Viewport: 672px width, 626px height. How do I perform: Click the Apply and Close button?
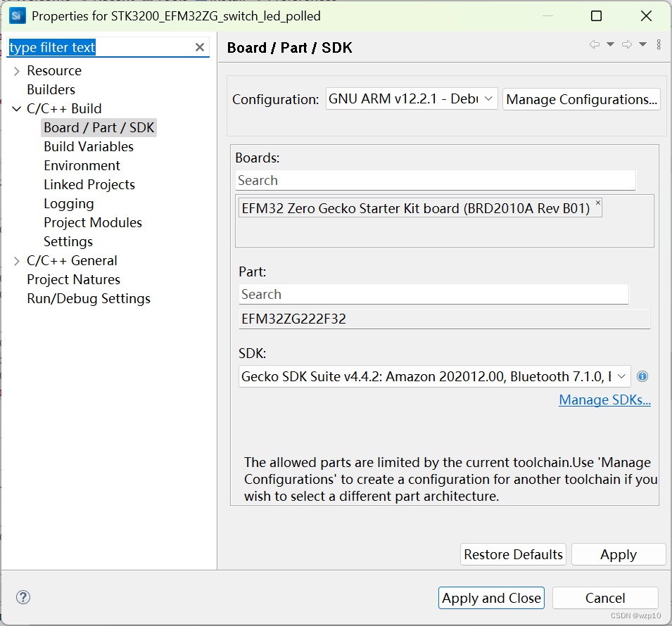pos(491,598)
